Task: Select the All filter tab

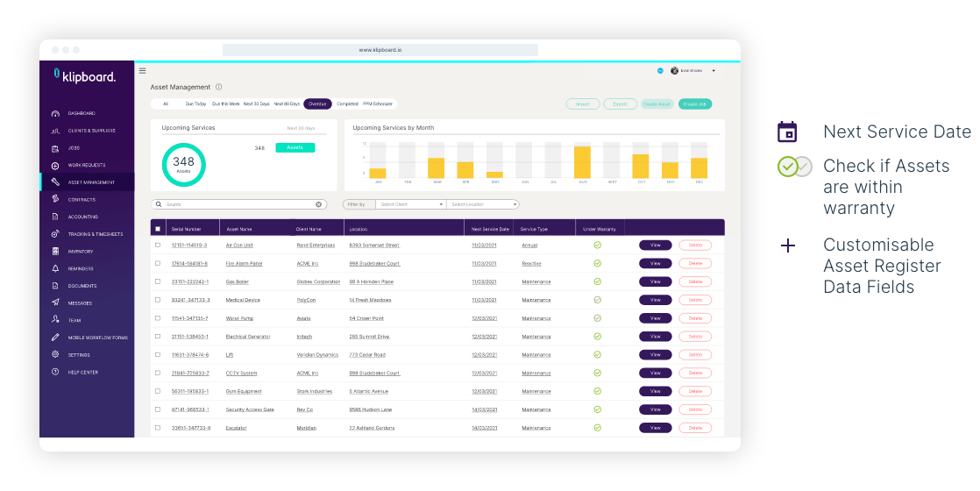Action: coord(166,103)
